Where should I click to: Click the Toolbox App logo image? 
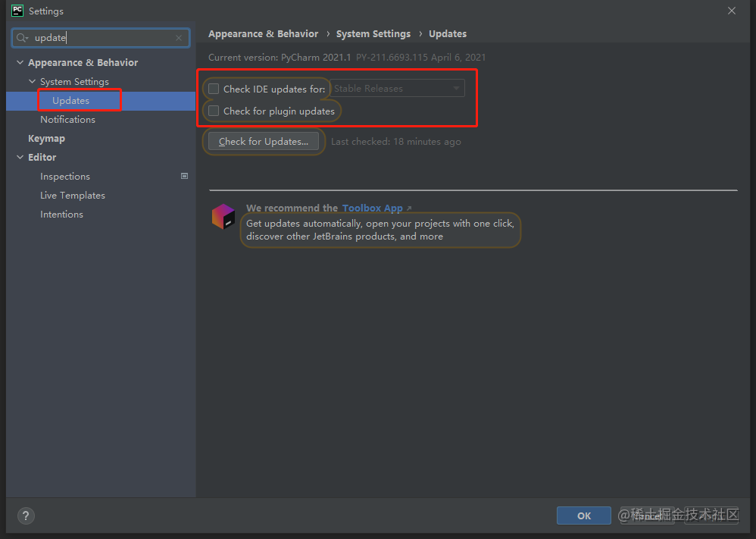click(223, 215)
